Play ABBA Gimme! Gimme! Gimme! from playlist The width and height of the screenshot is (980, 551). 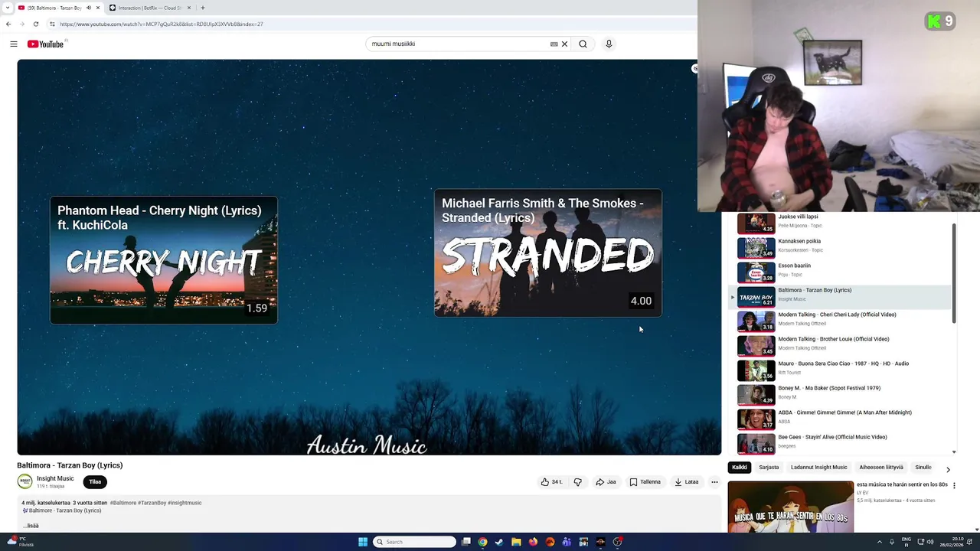coord(839,419)
